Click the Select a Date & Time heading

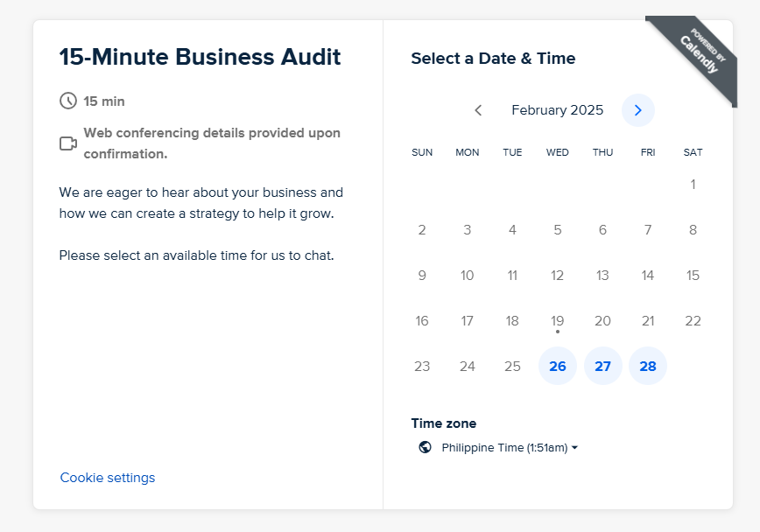point(493,59)
